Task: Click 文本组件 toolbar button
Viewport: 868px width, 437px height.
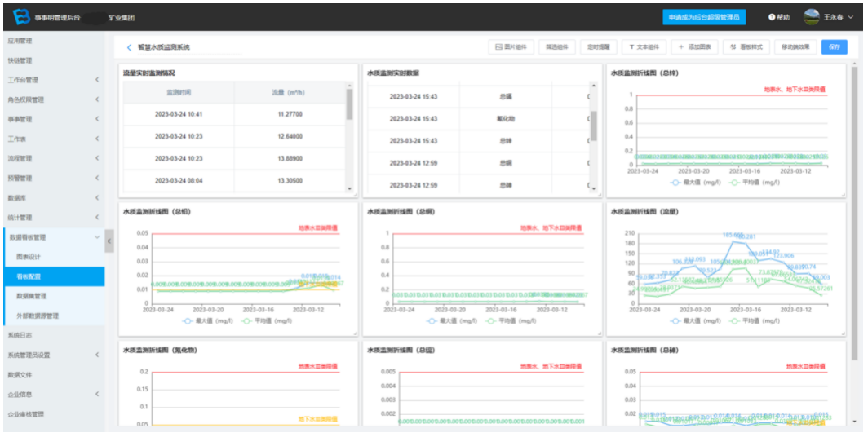Action: (x=644, y=47)
